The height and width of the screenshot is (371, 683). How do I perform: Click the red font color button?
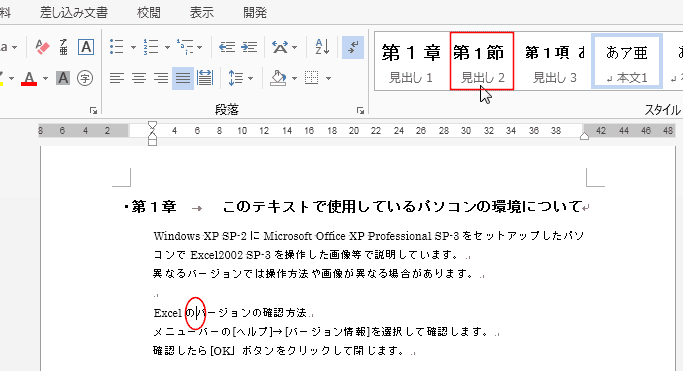[x=29, y=79]
